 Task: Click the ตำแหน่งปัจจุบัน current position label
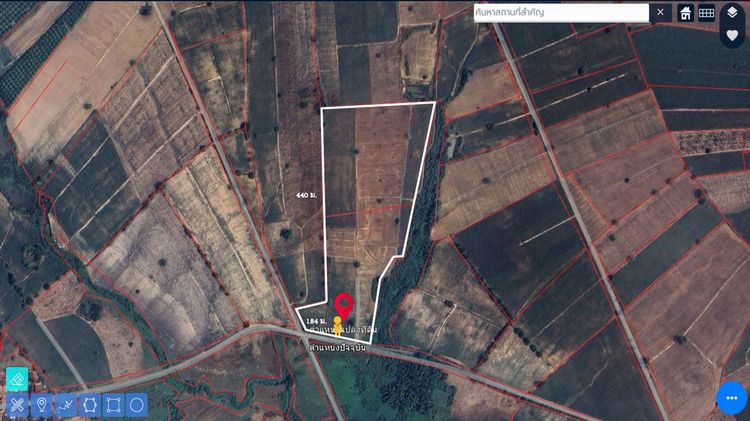tap(338, 348)
